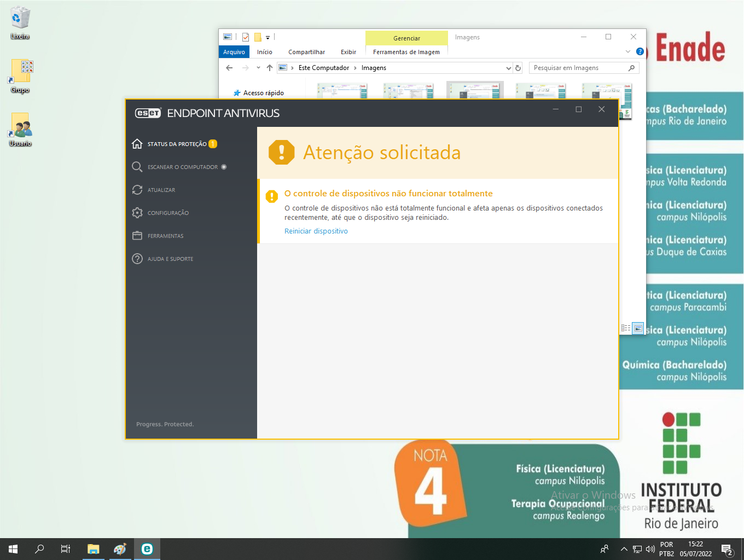744x560 pixels.
Task: Click the Reiniciar dispositivo link
Action: click(x=316, y=231)
